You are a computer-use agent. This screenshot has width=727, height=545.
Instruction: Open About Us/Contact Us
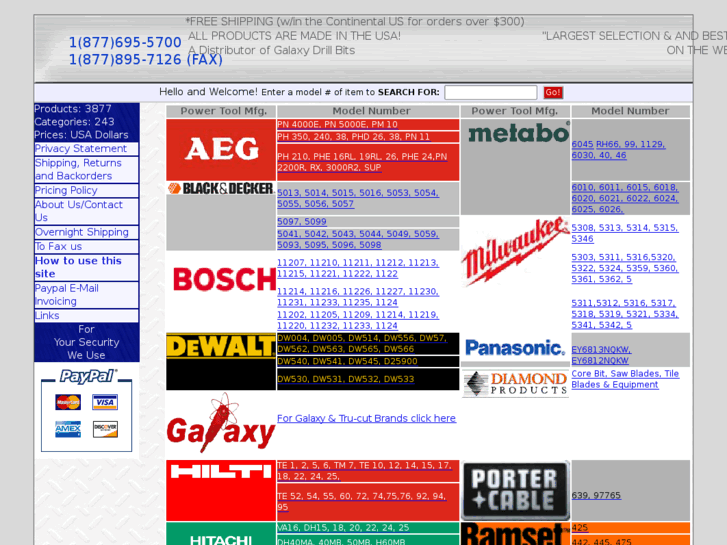[x=79, y=211]
